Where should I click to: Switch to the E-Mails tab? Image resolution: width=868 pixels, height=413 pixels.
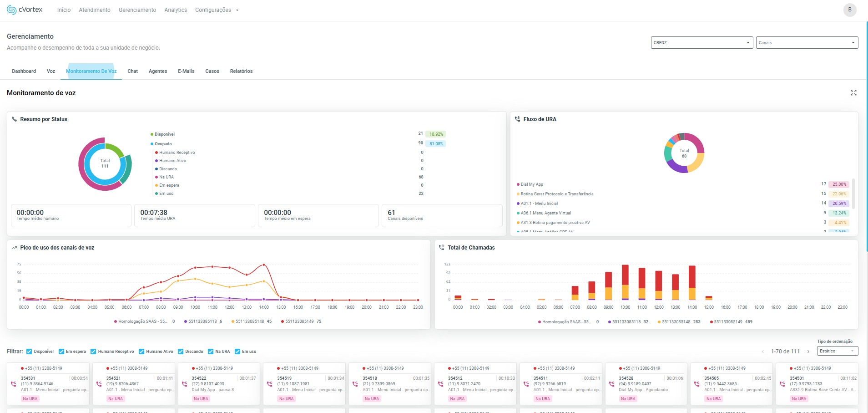pyautogui.click(x=186, y=71)
